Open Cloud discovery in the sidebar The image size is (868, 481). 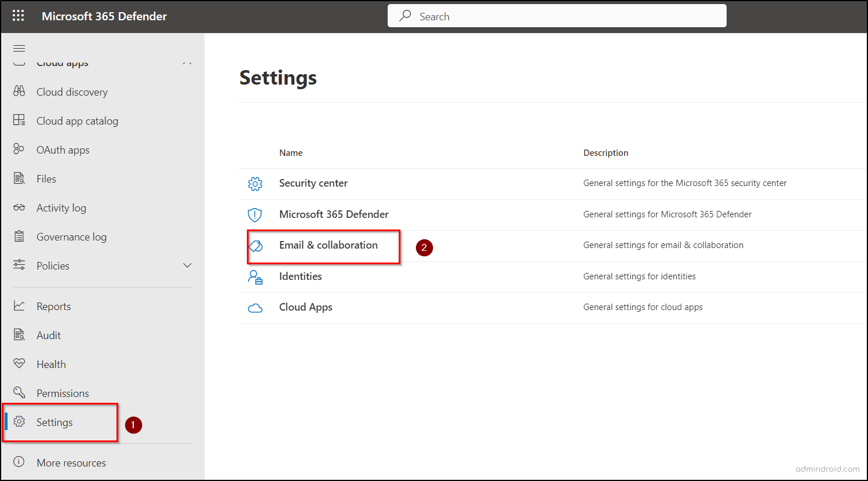click(72, 92)
